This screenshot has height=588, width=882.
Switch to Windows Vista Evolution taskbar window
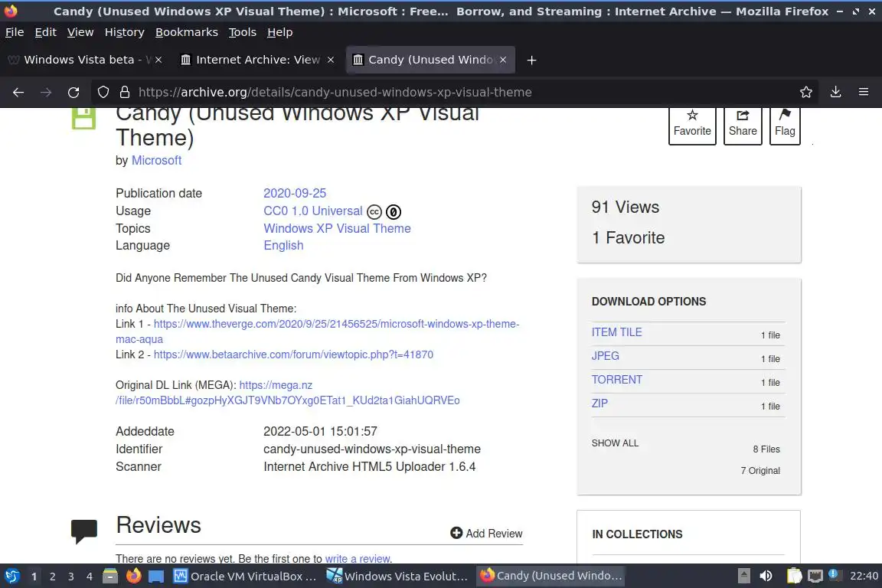point(397,577)
